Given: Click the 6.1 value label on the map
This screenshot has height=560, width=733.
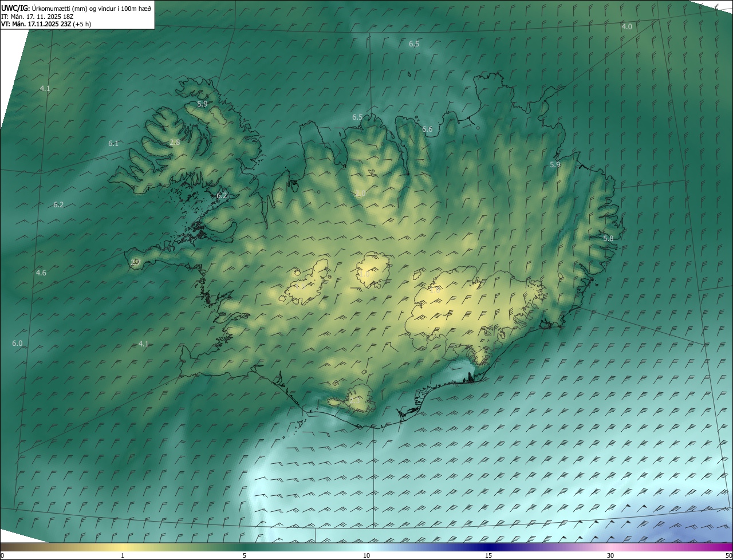Looking at the screenshot, I should 113,143.
